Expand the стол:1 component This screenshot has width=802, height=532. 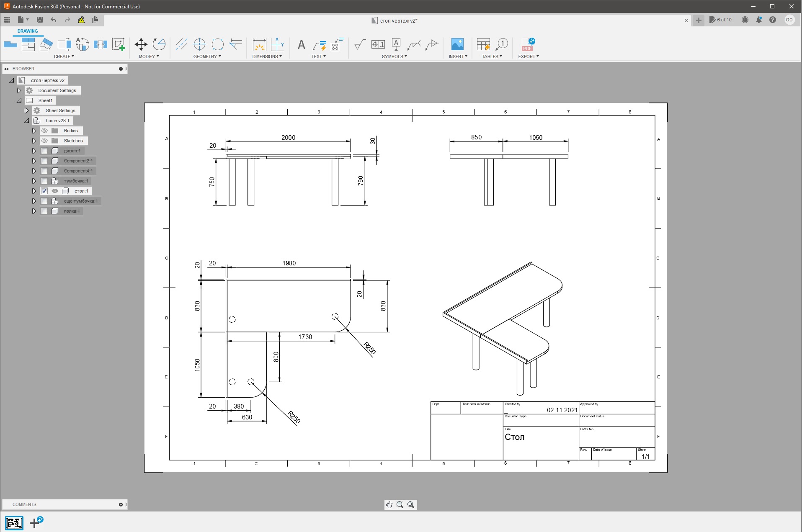point(34,191)
